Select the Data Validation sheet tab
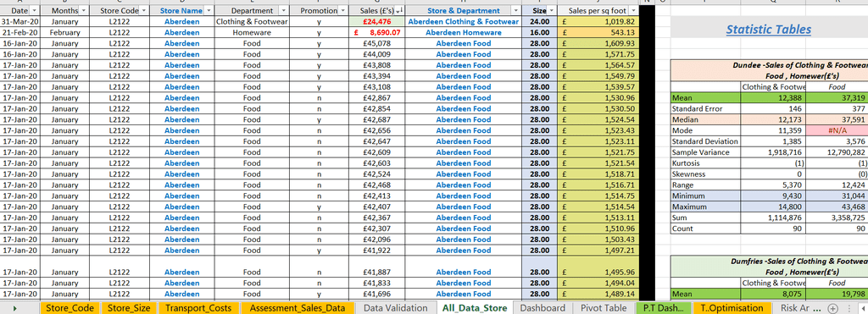 point(395,308)
